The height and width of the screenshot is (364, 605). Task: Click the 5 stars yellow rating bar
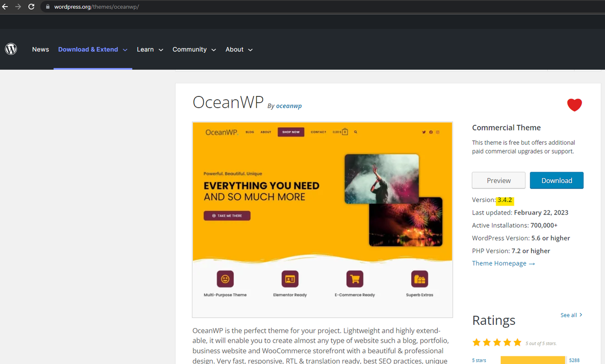point(532,360)
